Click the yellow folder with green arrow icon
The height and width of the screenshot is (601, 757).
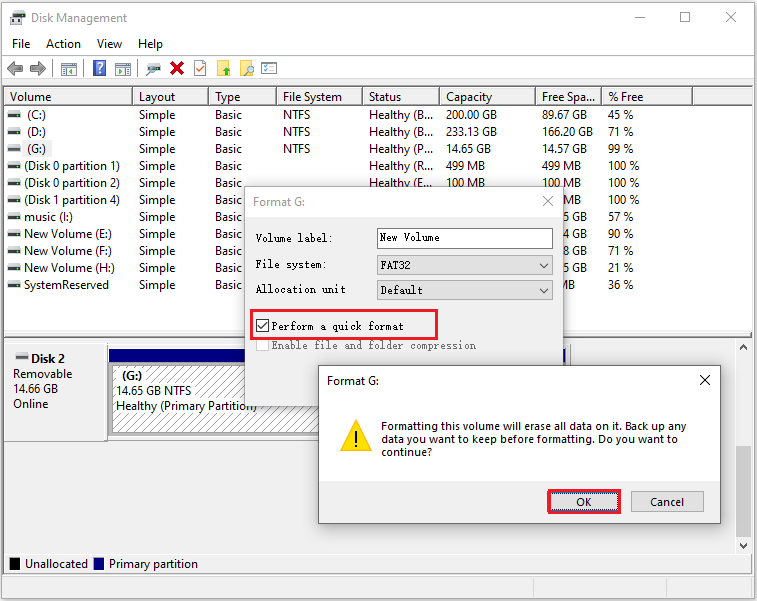pos(224,68)
